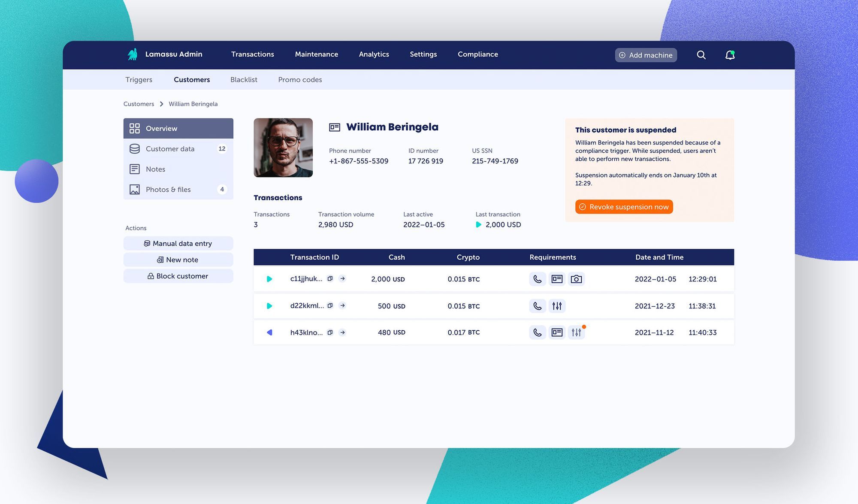Viewport: 858px width, 504px height.
Task: Open Photos & files in the sidebar
Action: 167,189
